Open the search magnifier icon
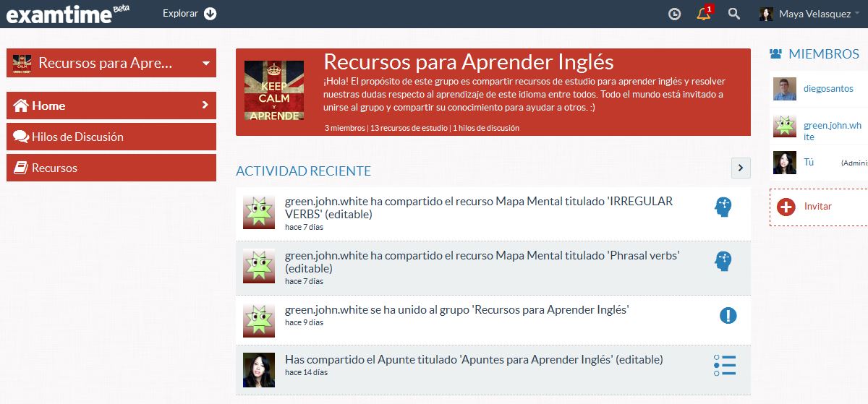868x404 pixels. coord(734,14)
